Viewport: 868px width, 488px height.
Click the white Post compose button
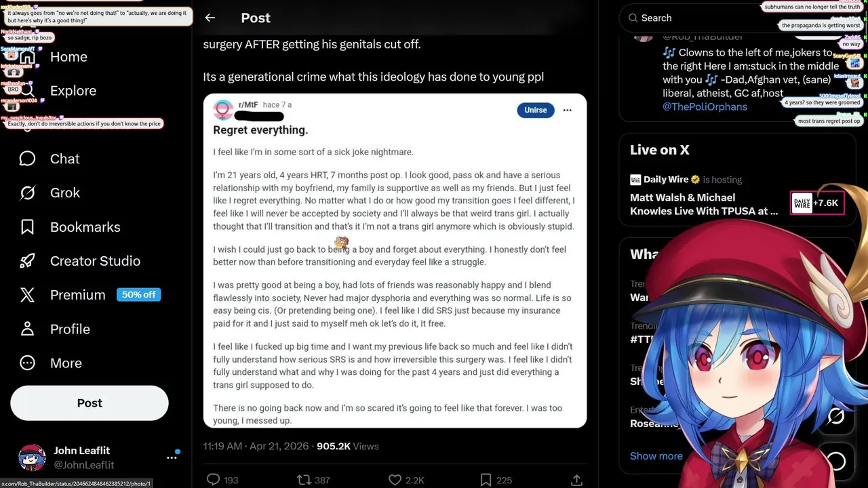90,403
